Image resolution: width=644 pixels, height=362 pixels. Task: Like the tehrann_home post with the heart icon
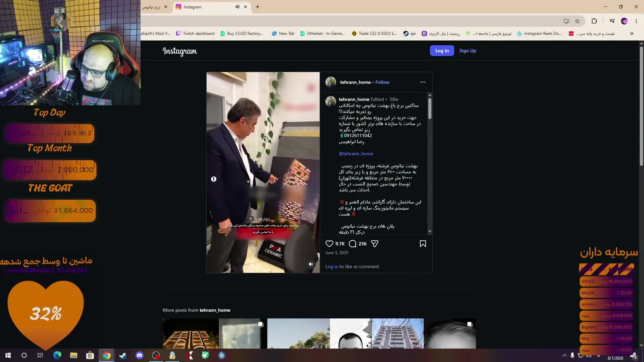[330, 244]
